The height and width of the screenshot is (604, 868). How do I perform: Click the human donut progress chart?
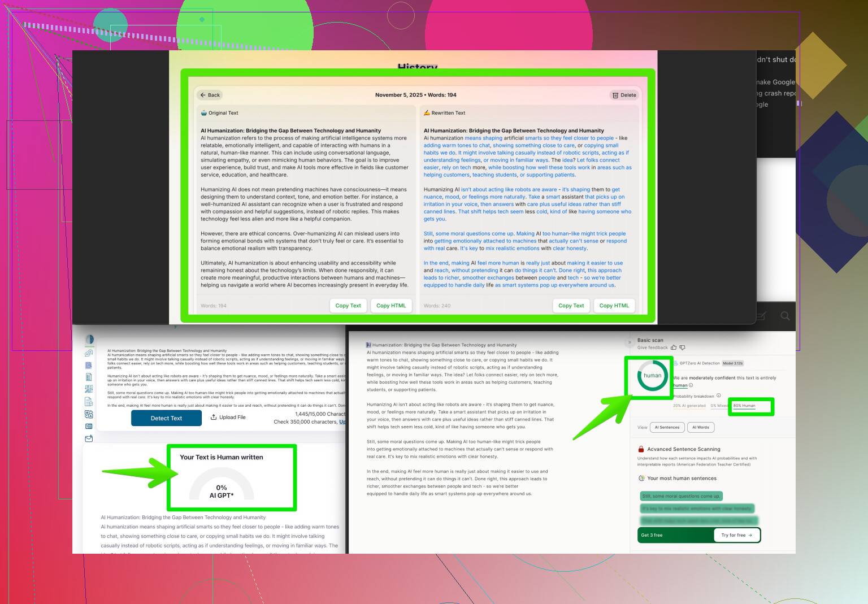click(652, 376)
